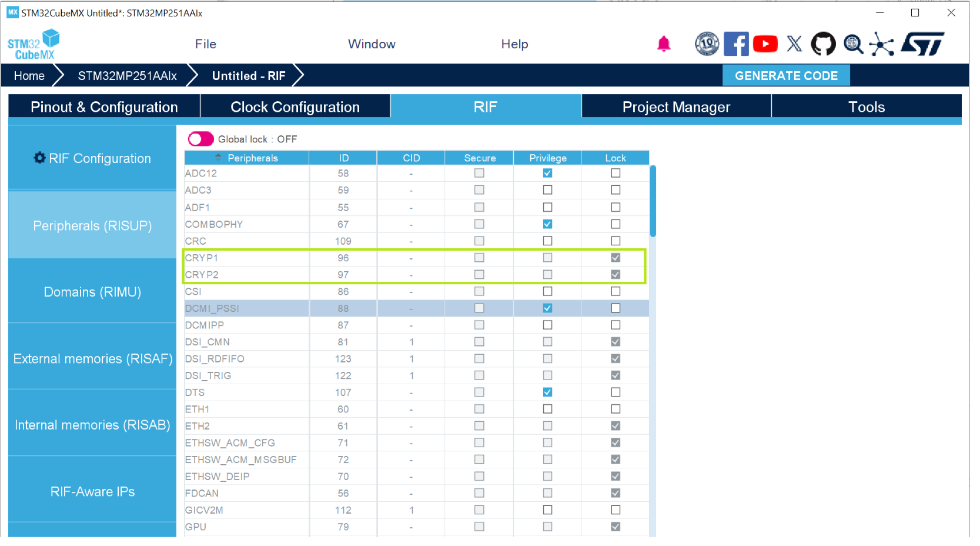Open the File menu
This screenshot has width=980, height=546.
click(206, 44)
